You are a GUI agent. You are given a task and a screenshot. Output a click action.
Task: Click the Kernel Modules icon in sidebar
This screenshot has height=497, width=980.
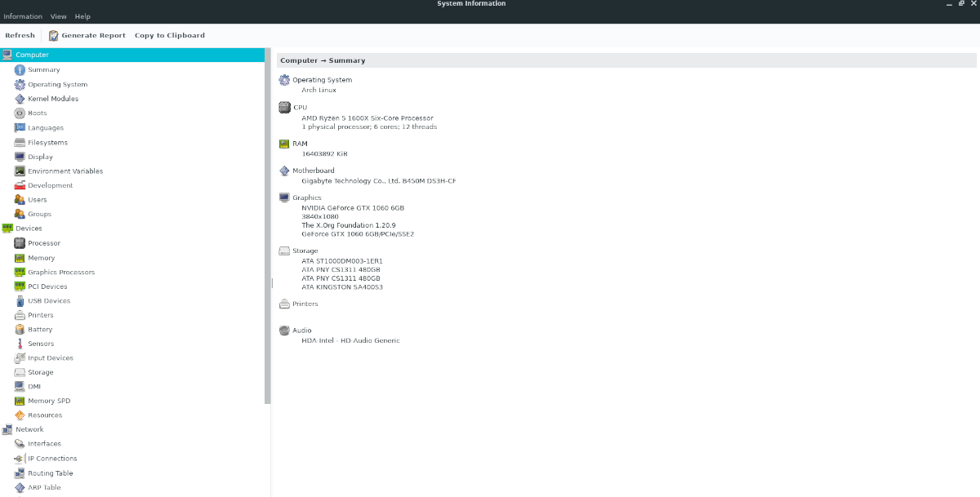20,99
